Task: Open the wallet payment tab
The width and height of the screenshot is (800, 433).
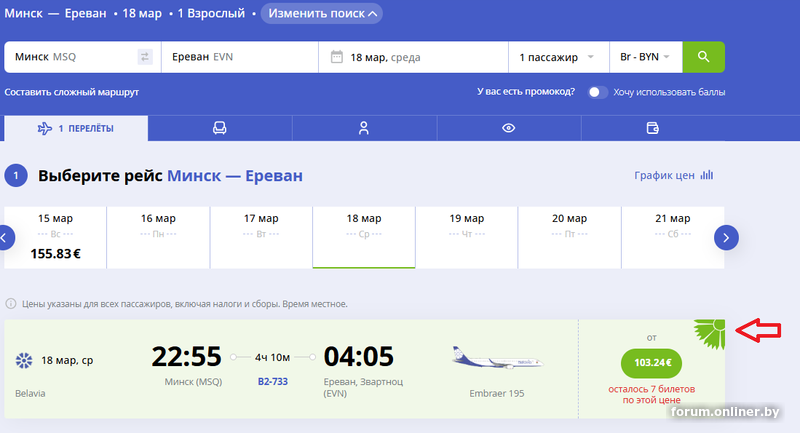Action: tap(653, 128)
